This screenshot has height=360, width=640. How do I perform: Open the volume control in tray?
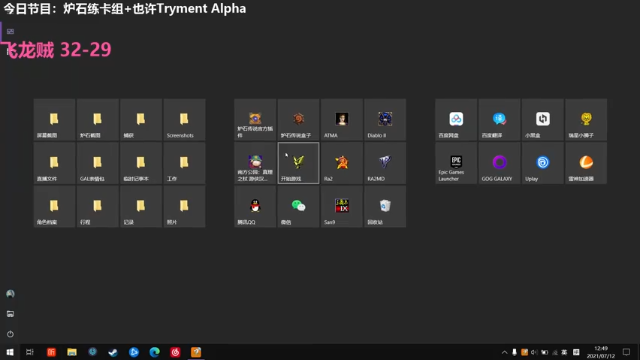coord(534,352)
